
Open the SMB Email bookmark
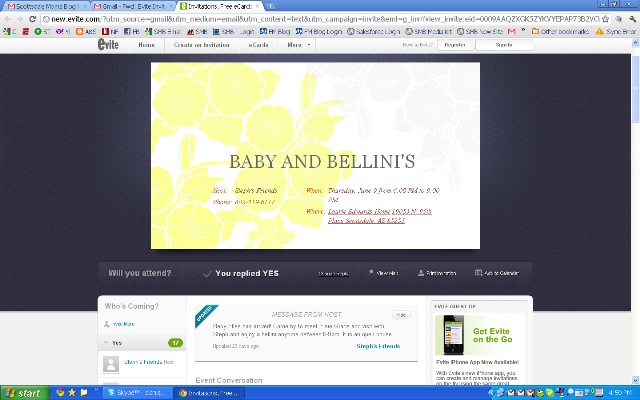(163, 31)
